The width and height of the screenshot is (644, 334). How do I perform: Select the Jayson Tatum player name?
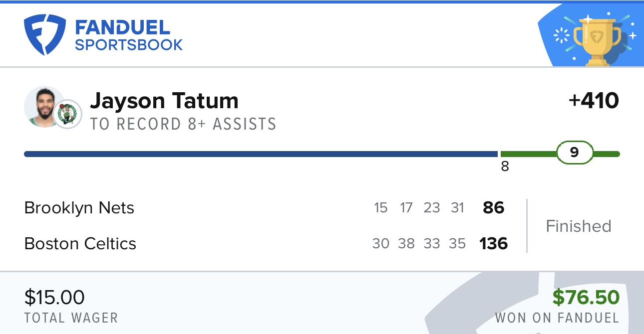click(x=164, y=101)
